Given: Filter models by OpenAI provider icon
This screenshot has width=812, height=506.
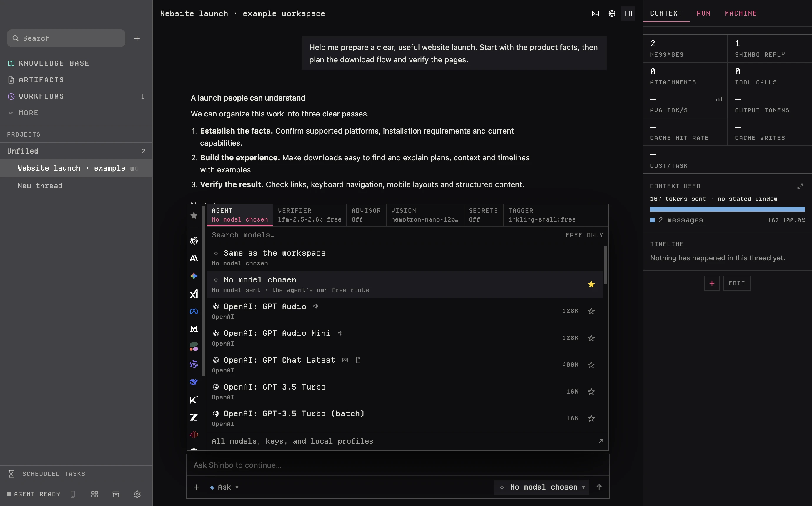Looking at the screenshot, I should point(194,241).
